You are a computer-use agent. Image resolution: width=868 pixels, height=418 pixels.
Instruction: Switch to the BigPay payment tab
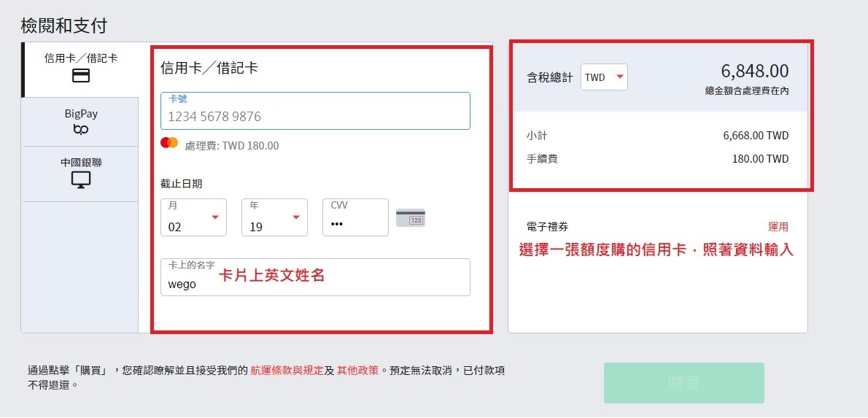coord(81,115)
